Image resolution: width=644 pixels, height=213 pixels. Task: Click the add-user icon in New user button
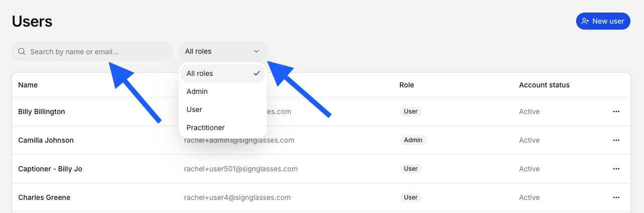[585, 21]
